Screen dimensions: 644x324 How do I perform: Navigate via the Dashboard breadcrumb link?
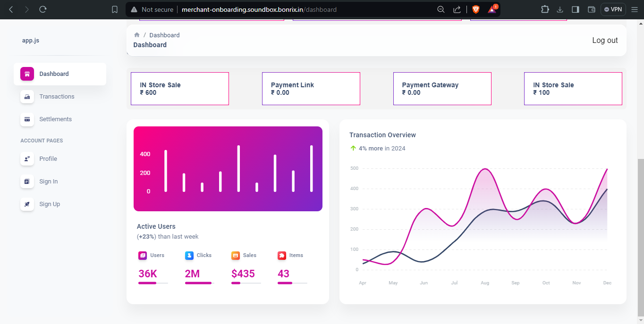(x=164, y=34)
